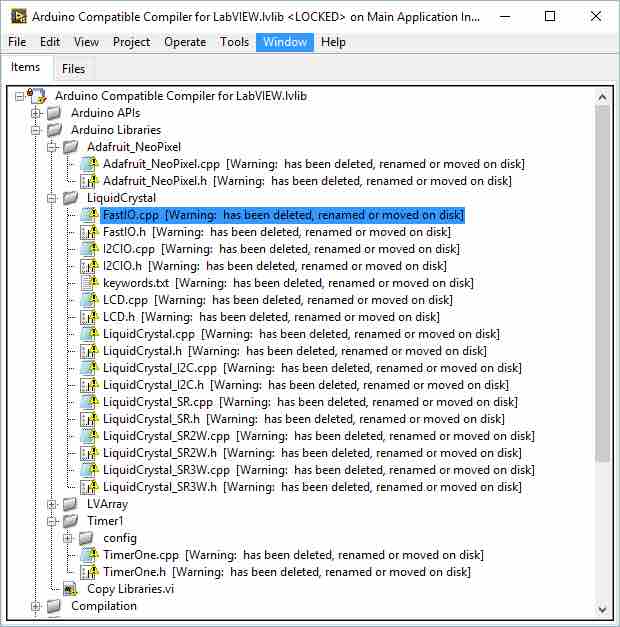Click the keywords.txt text file icon
The image size is (620, 627).
tap(89, 283)
